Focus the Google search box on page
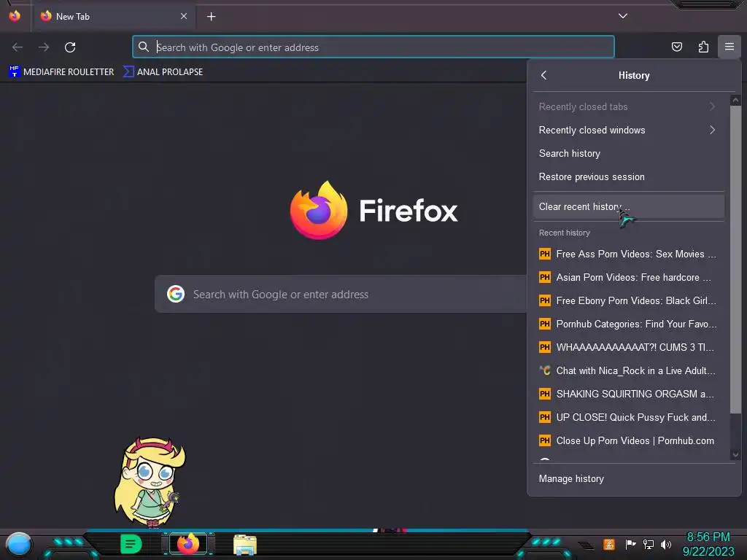 pyautogui.click(x=341, y=295)
